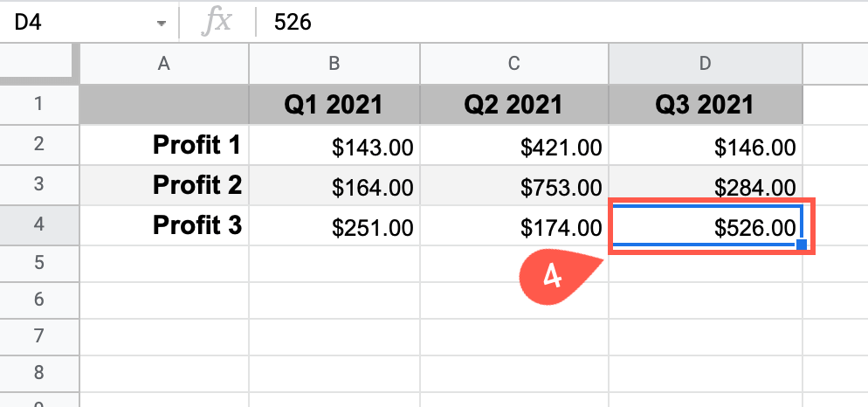868x407 pixels.
Task: Open the Name box dropdown arrow
Action: [x=162, y=24]
